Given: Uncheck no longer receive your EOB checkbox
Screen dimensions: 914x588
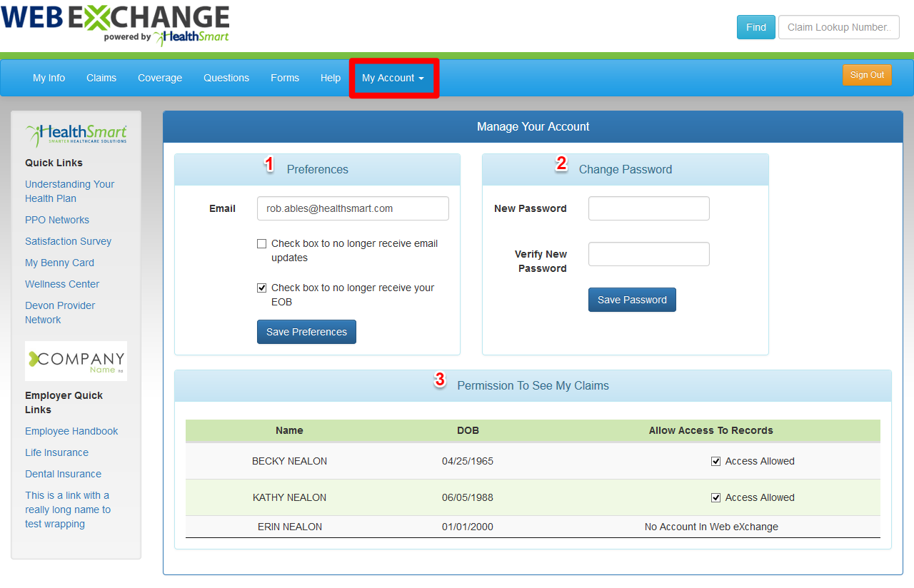Looking at the screenshot, I should (x=261, y=288).
